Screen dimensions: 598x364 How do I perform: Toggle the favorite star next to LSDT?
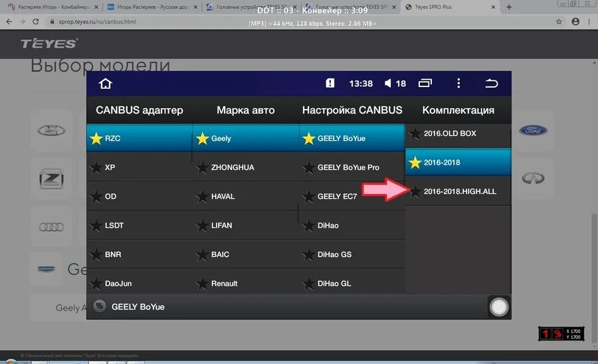[96, 225]
